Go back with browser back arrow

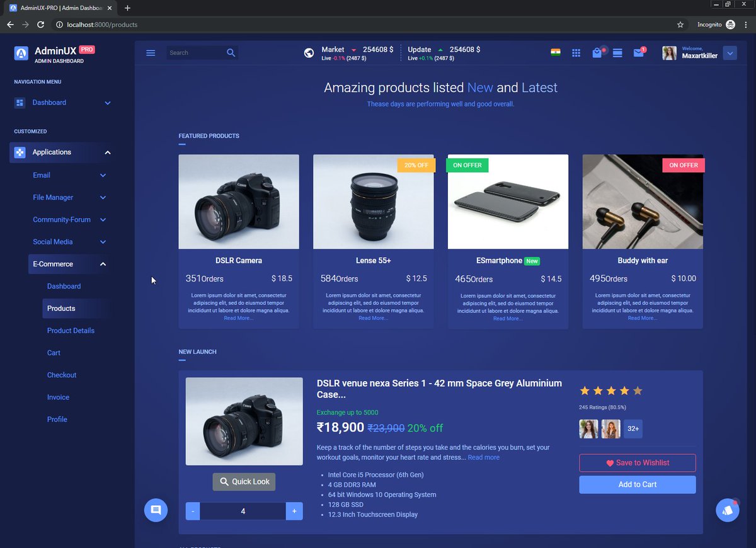(10, 25)
